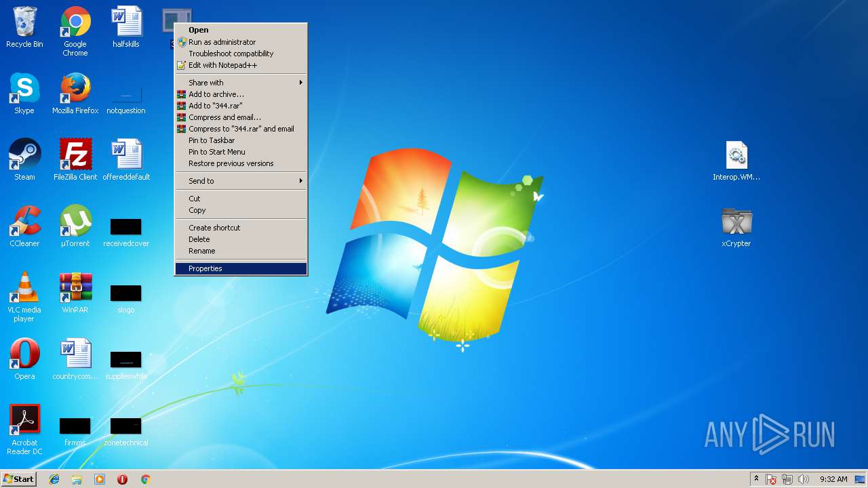The width and height of the screenshot is (868, 488).
Task: Select the Interop.WM file icon
Action: (736, 161)
